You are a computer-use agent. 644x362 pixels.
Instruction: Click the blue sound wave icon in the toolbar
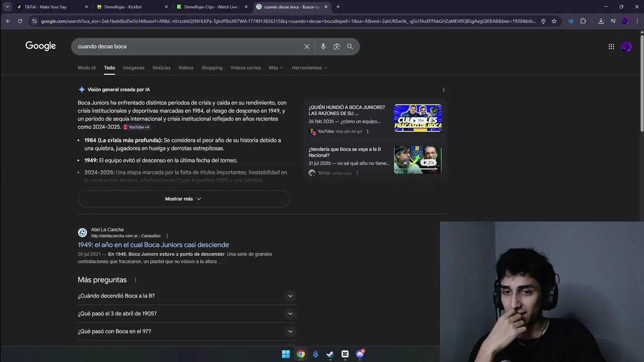coord(571,21)
